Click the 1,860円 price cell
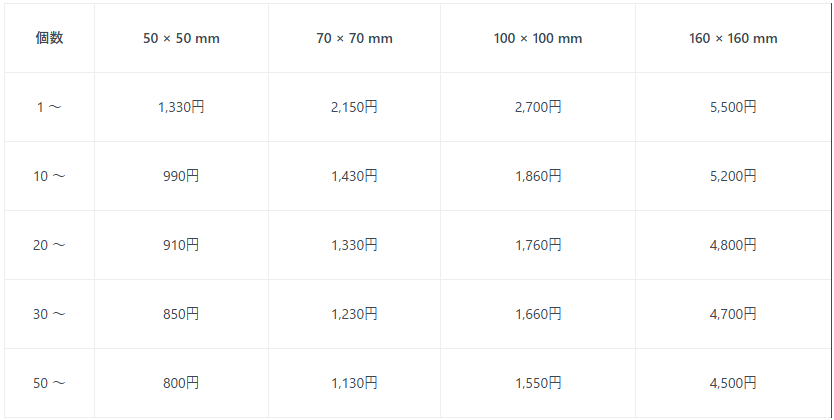This screenshot has height=420, width=834. [538, 176]
